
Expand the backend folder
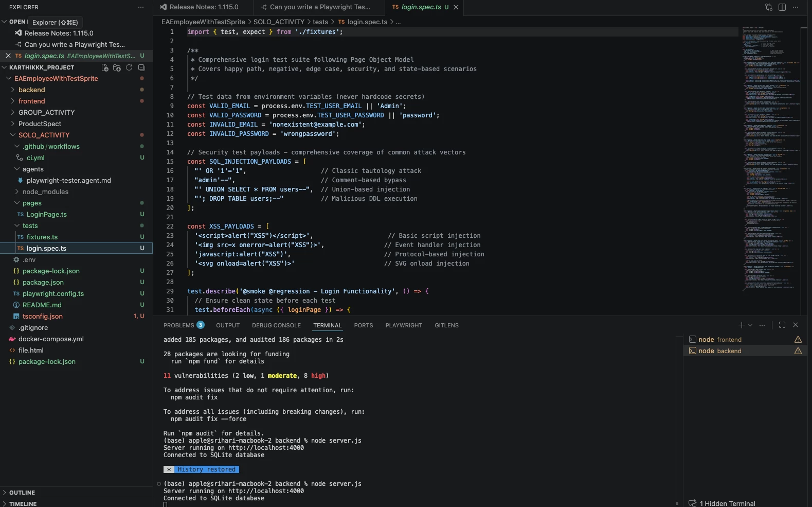(x=31, y=90)
